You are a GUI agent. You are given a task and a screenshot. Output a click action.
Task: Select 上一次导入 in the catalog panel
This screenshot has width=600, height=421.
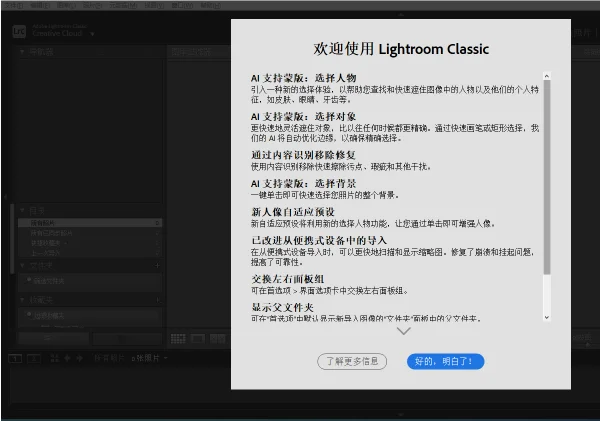(90, 253)
